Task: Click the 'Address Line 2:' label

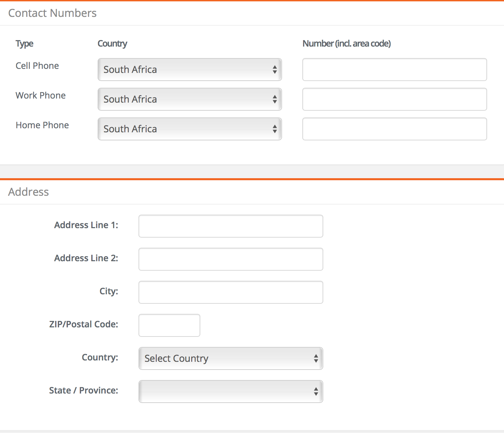Action: (86, 258)
